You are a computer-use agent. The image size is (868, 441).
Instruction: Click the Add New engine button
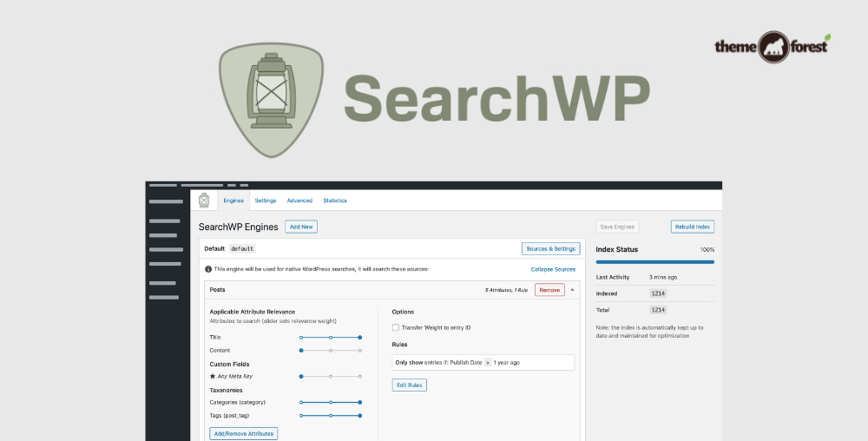[x=301, y=227]
